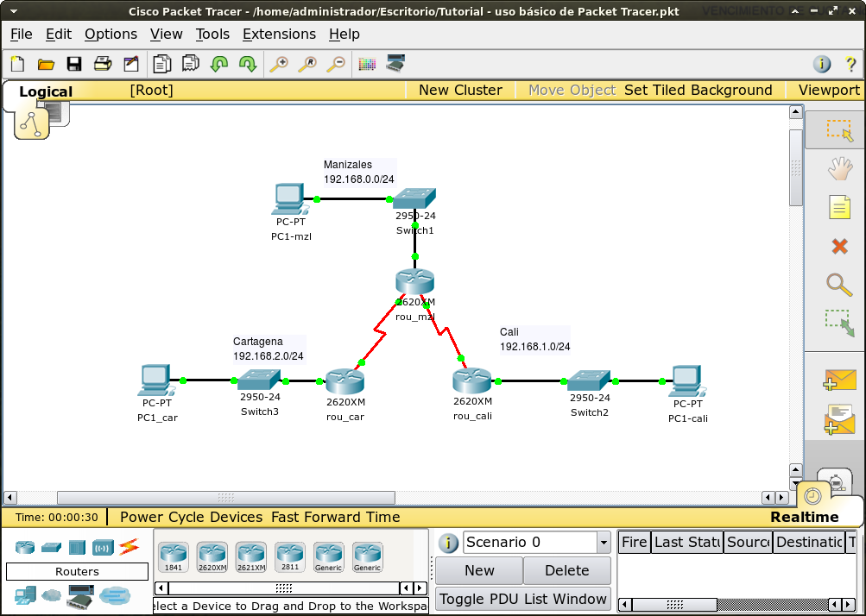
Task: Choose the red X Delete tool
Action: pos(839,246)
